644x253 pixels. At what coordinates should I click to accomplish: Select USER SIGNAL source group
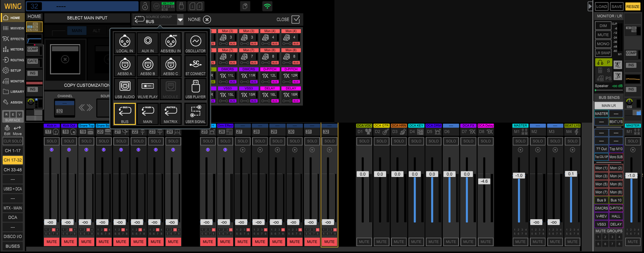point(195,114)
